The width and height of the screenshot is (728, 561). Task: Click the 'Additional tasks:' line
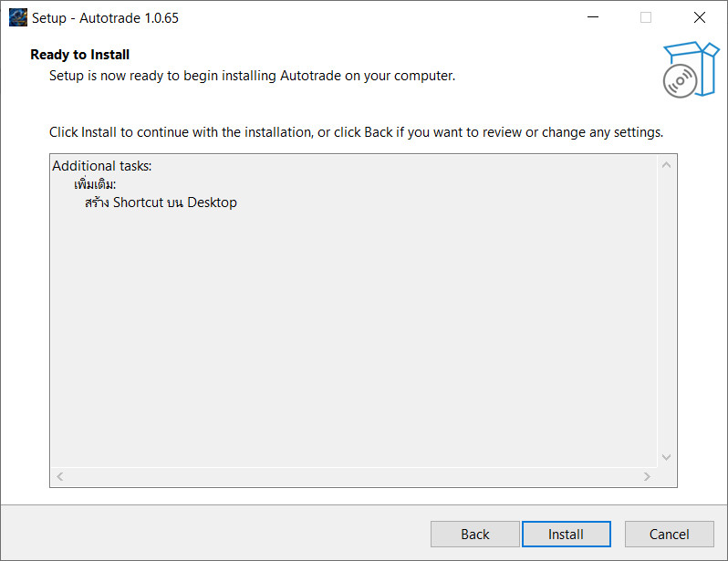[101, 166]
